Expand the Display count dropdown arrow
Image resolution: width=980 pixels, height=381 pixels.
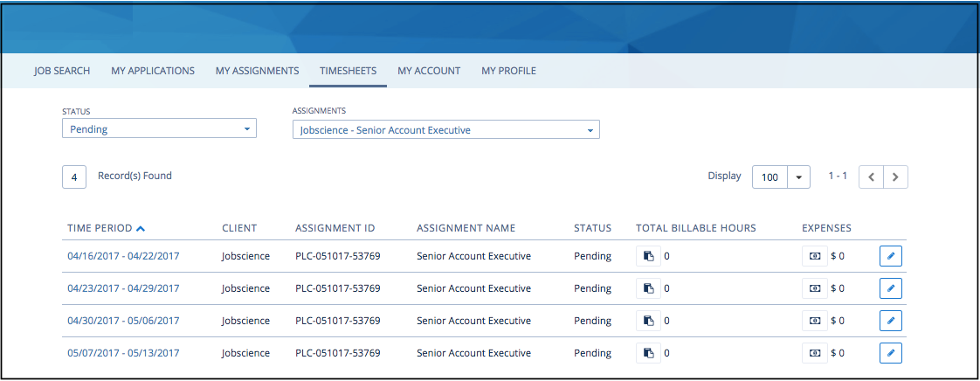pos(798,177)
